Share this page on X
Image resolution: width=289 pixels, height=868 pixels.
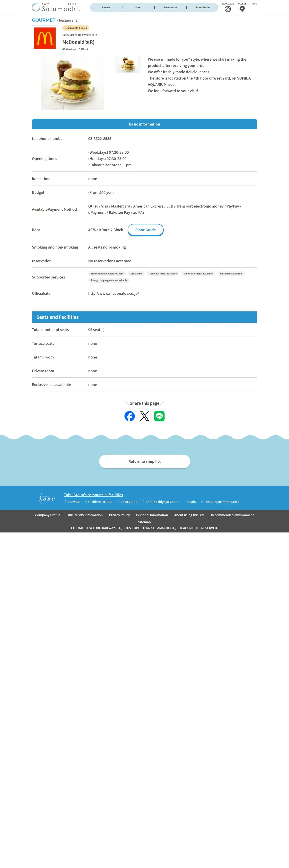pos(144,416)
